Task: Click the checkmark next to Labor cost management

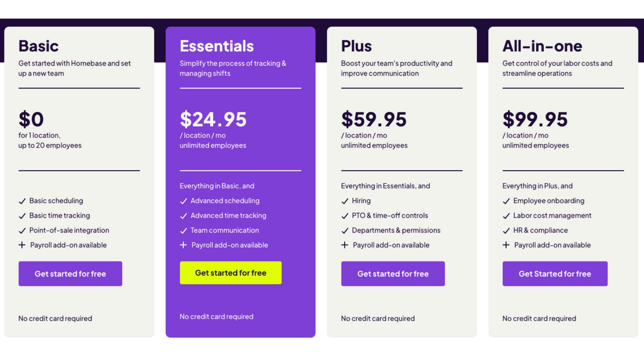Action: 506,216
